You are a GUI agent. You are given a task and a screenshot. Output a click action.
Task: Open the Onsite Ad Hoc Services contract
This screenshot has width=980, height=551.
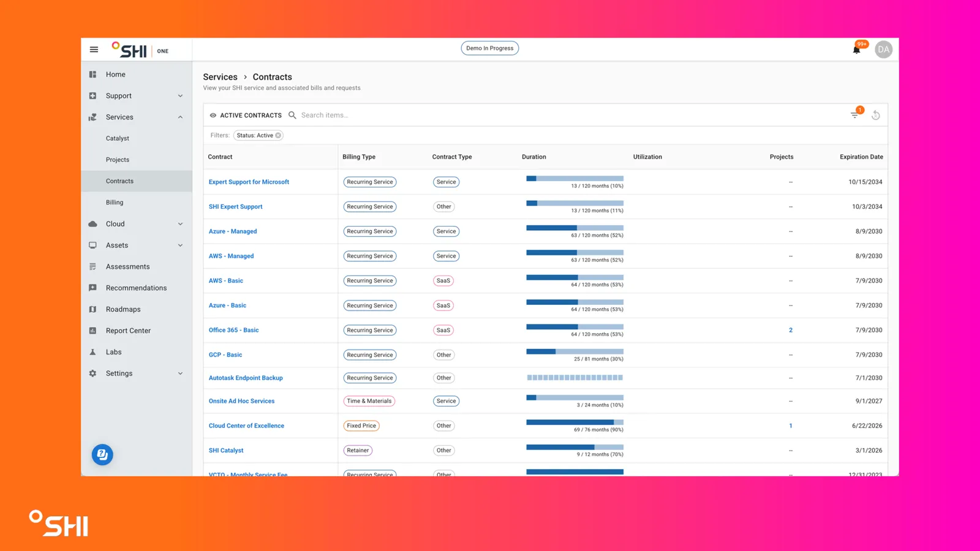pos(241,401)
